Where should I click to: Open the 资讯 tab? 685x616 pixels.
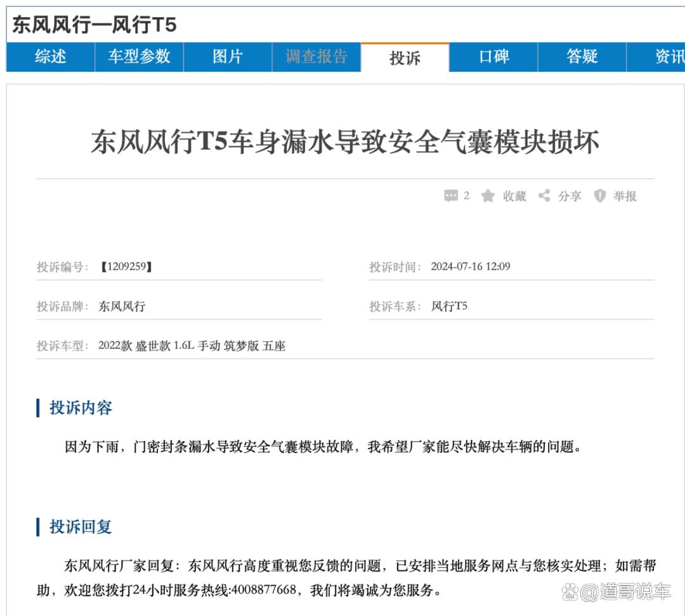[656, 57]
